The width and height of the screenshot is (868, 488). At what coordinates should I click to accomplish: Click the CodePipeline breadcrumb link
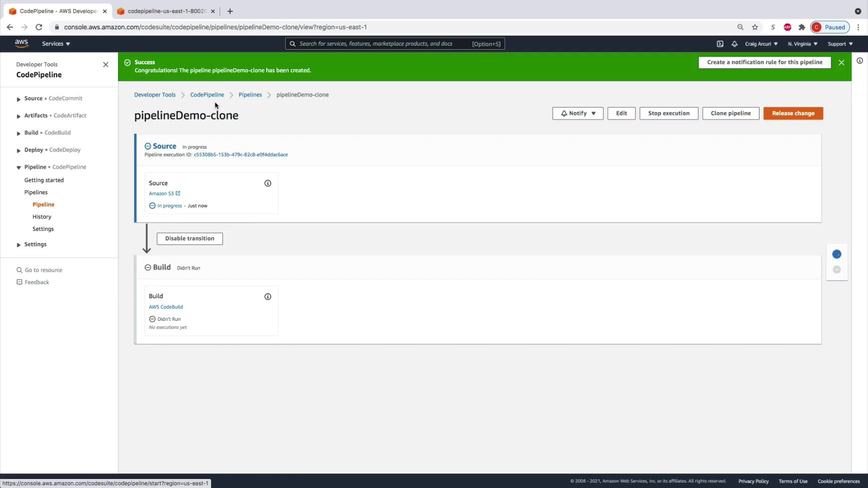[207, 95]
